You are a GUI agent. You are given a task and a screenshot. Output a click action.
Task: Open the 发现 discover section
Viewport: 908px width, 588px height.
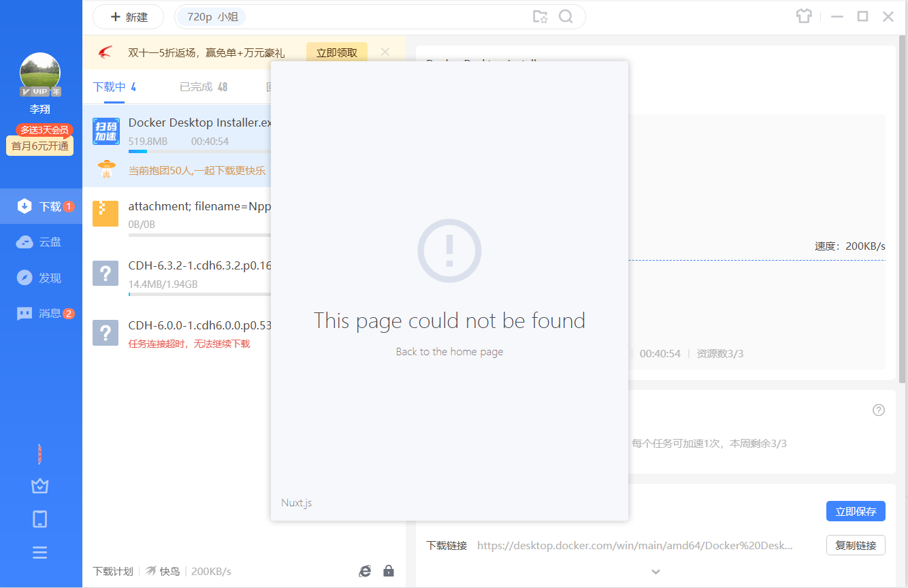(x=41, y=278)
